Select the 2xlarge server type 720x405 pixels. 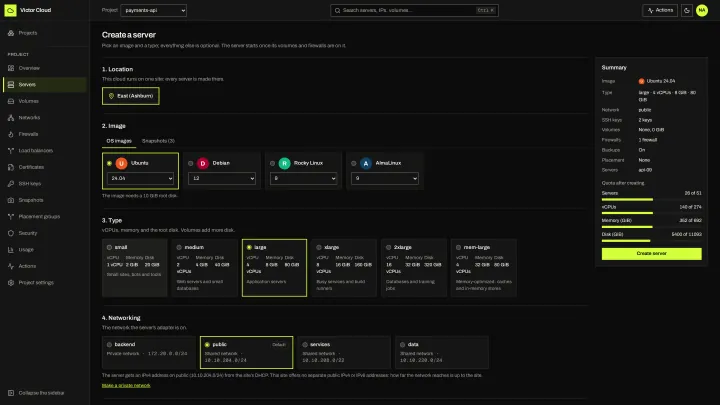tap(414, 268)
